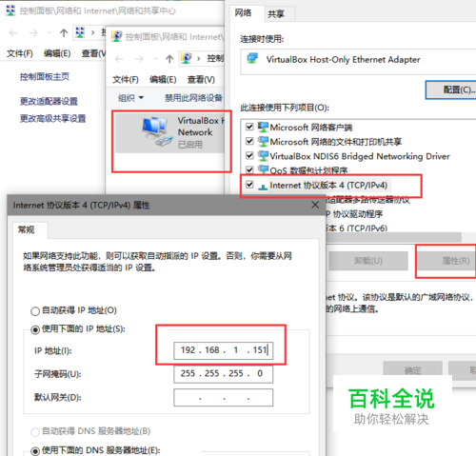Select 自动获得 IP 地址 radio button
Image resolution: width=476 pixels, height=456 pixels.
35,311
